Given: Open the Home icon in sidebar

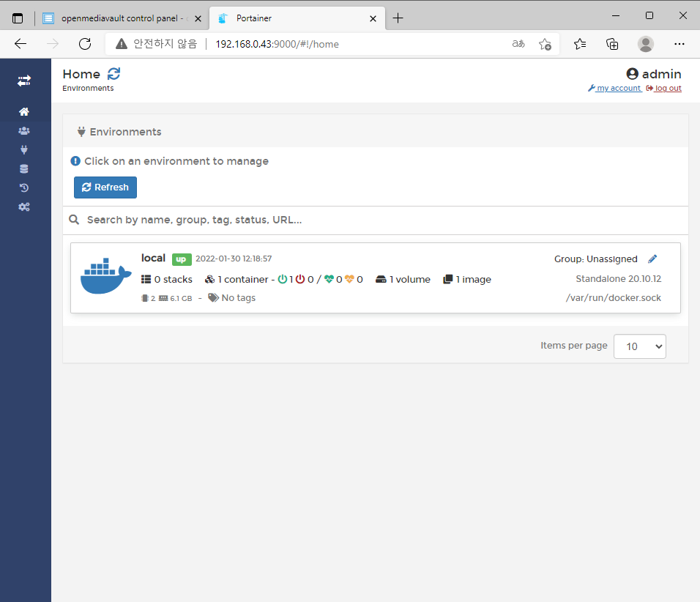Looking at the screenshot, I should tap(24, 111).
